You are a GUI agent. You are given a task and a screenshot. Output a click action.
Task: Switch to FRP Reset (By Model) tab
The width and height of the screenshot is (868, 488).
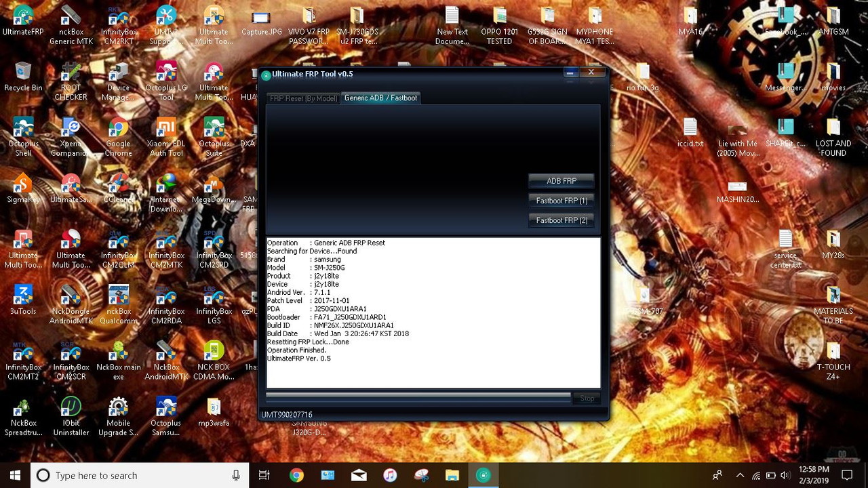(x=303, y=98)
